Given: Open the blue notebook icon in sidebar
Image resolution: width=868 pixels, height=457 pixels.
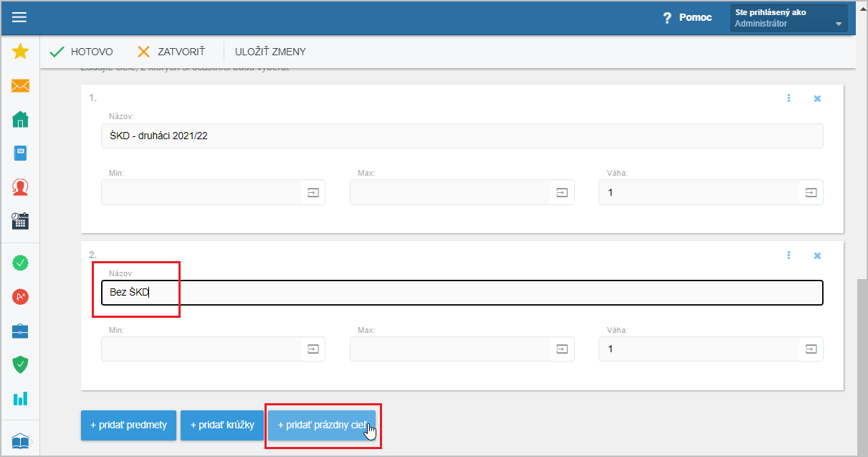Looking at the screenshot, I should 20,153.
